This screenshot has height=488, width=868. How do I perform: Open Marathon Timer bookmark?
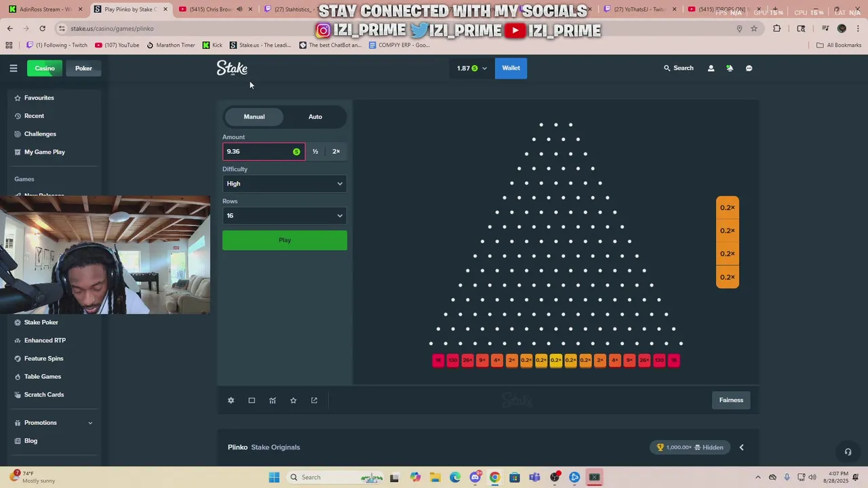pyautogui.click(x=170, y=45)
